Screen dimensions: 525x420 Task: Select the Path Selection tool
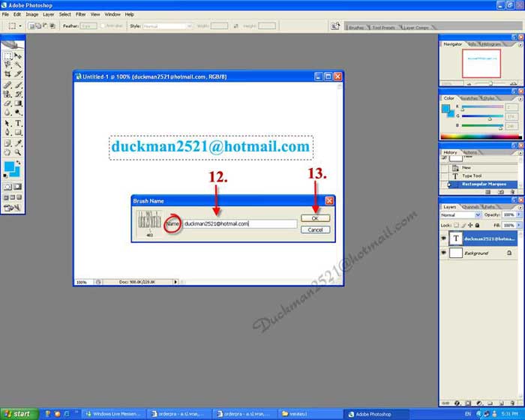tap(7, 123)
